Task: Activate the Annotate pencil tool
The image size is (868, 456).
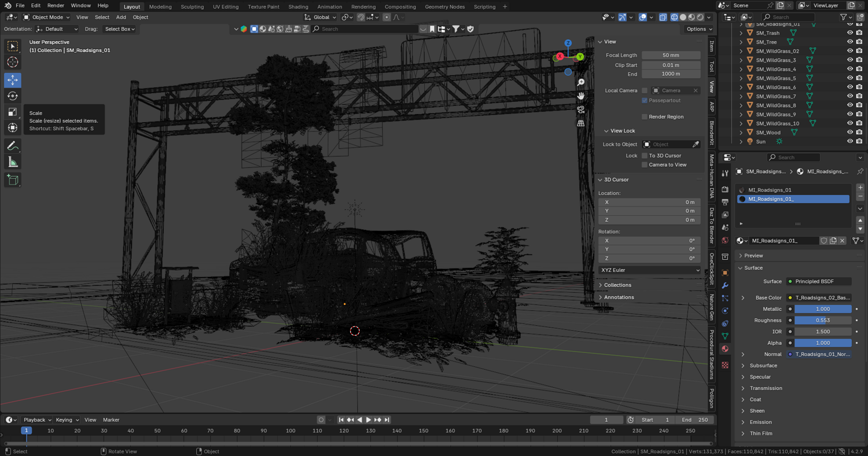Action: 13,146
